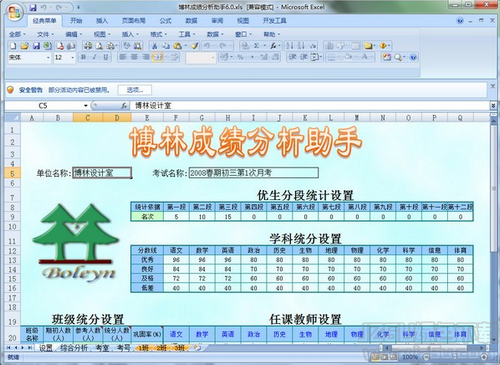The width and height of the screenshot is (500, 365).
Task: Click the Open folder icon in toolbar
Action: click(24, 46)
